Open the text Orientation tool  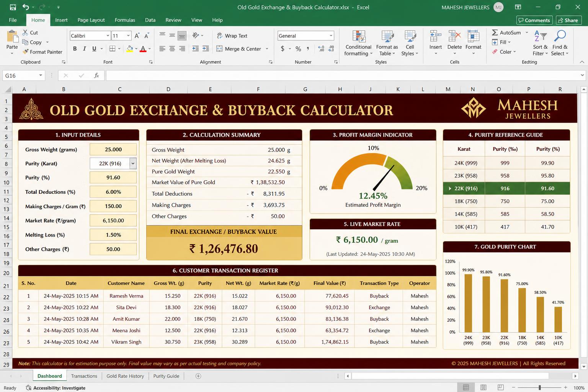(x=196, y=35)
